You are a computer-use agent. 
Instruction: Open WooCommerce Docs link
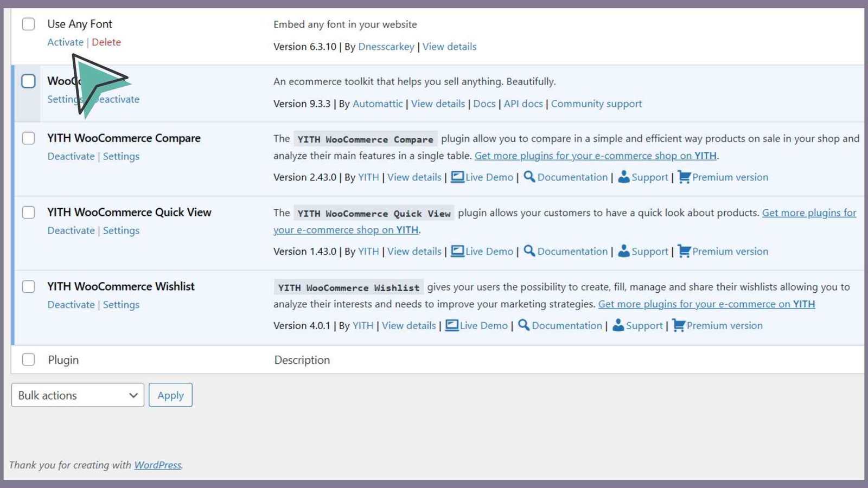(x=484, y=104)
